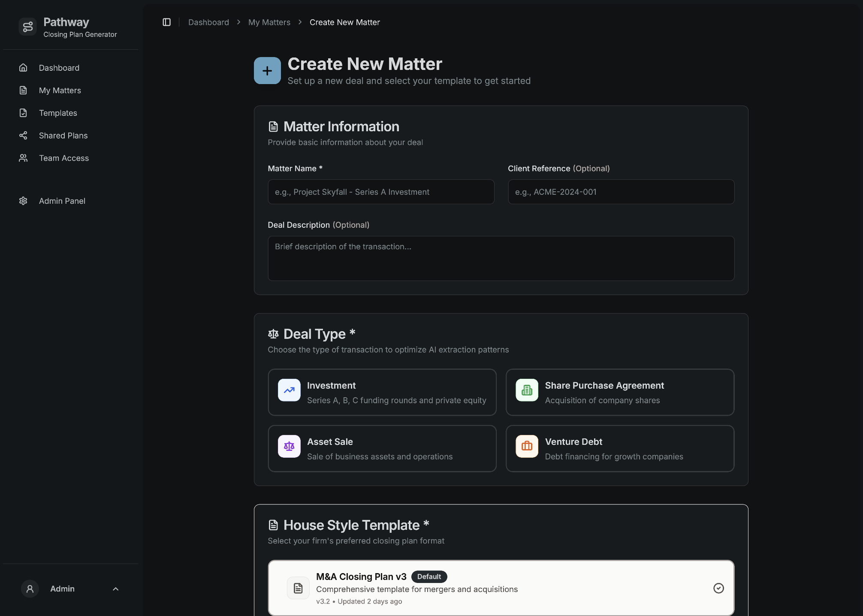The height and width of the screenshot is (616, 863).
Task: Toggle the sidebar panel icon
Action: (166, 22)
